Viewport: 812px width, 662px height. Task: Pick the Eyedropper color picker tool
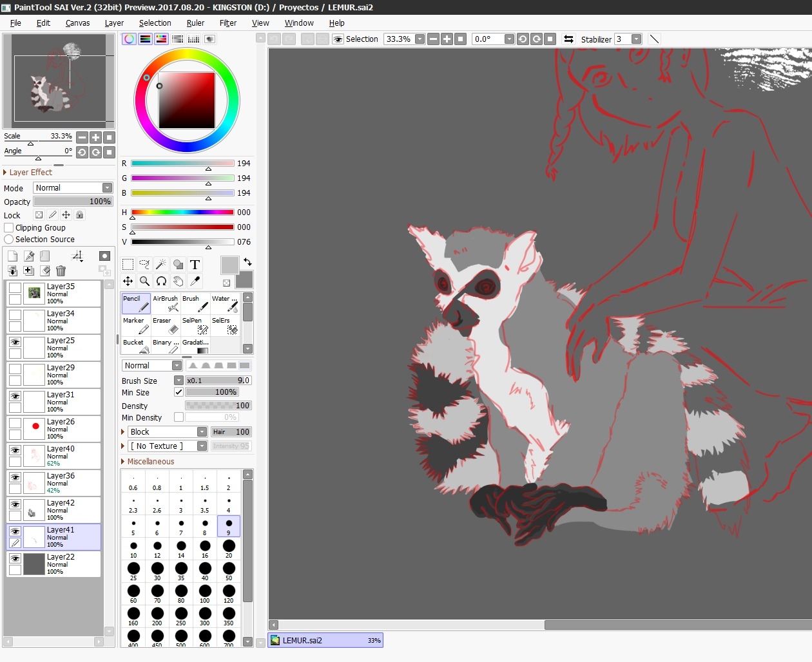coord(195,281)
